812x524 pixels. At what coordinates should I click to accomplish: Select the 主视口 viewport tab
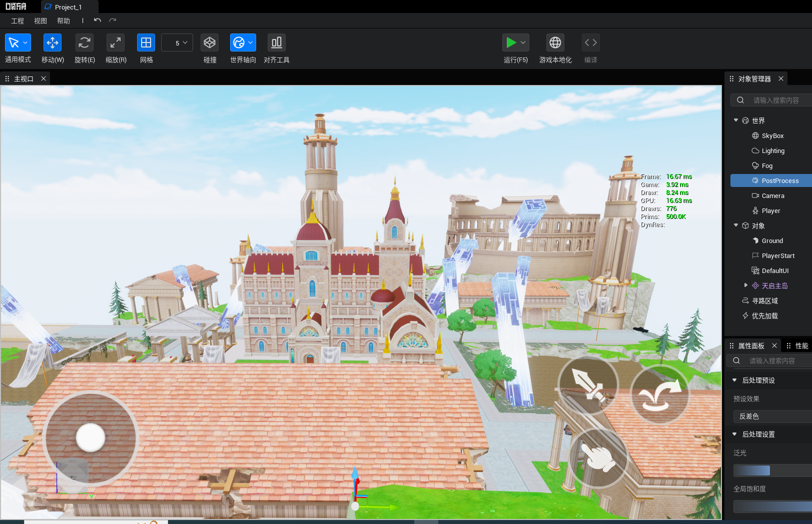point(24,79)
